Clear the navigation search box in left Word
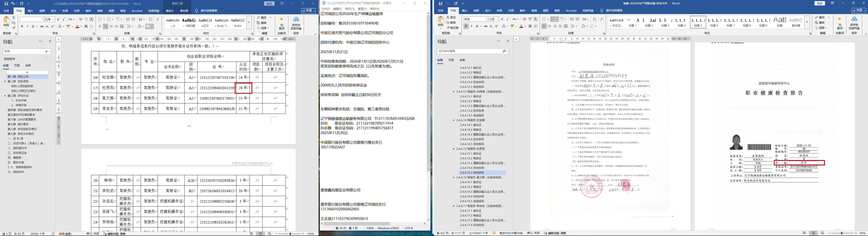 pos(46,51)
